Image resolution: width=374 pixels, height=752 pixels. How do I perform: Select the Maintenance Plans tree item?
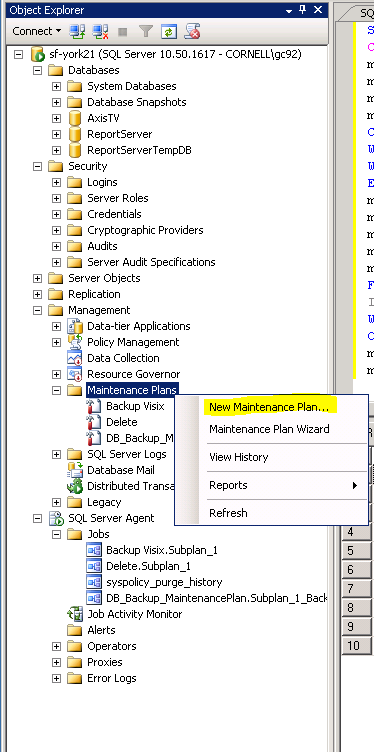click(x=132, y=390)
